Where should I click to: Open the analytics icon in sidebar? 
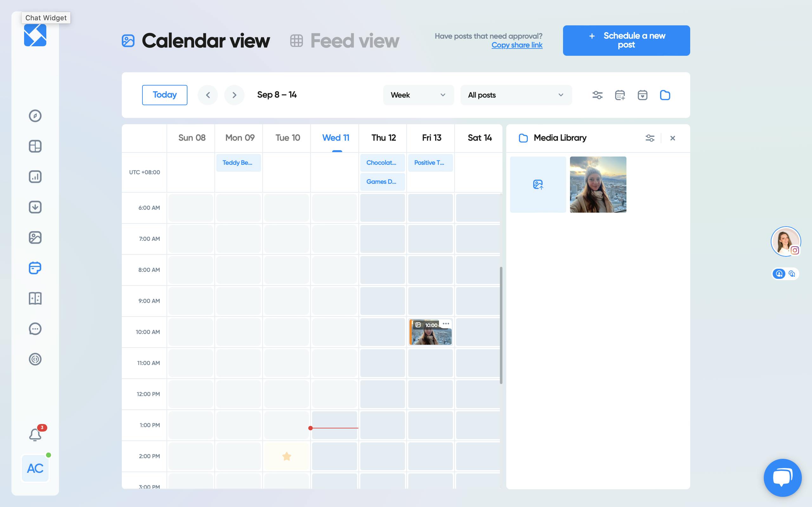click(x=35, y=176)
